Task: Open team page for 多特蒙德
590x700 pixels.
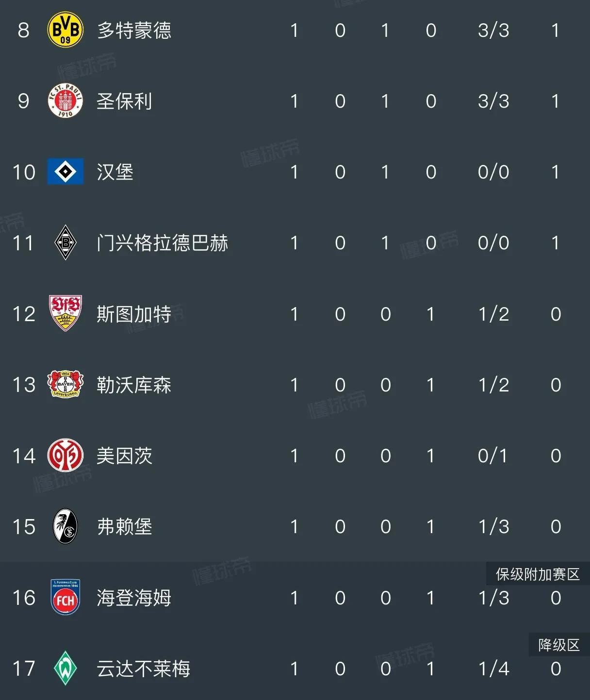Action: tap(134, 30)
